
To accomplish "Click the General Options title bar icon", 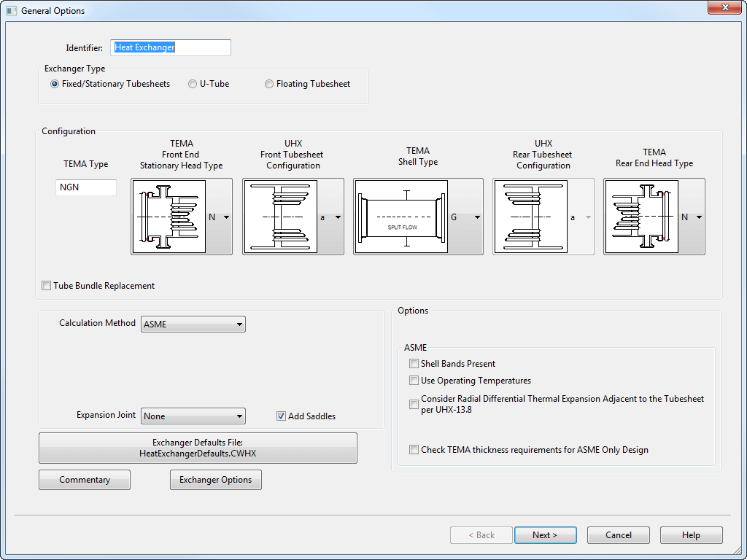I will [10, 10].
